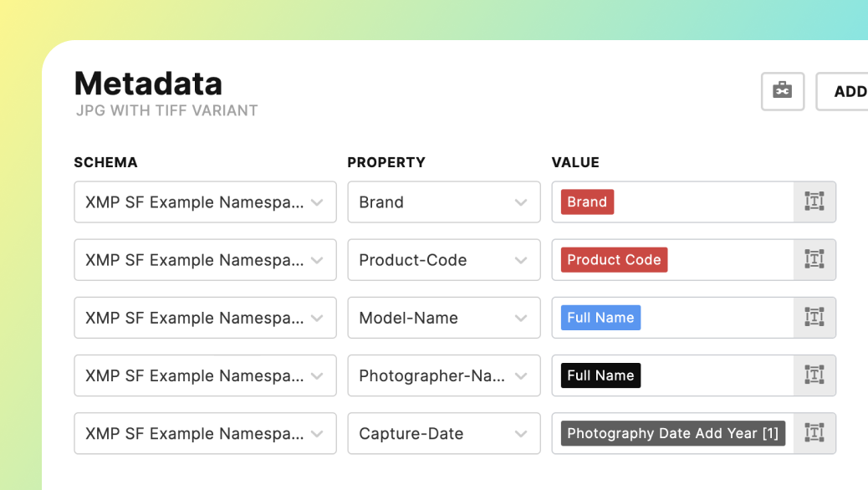Select the Photography Date Add Year tag
Image resolution: width=868 pixels, height=490 pixels.
(672, 432)
